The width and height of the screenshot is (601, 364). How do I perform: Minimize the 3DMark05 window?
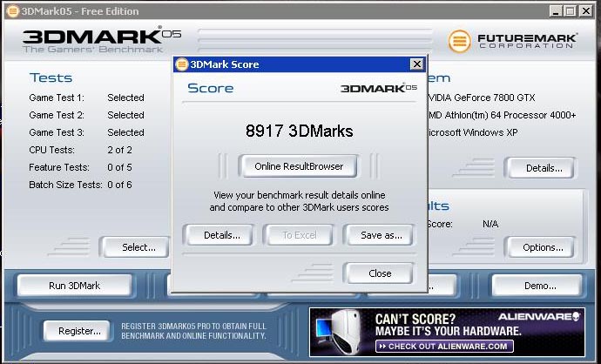coord(556,11)
